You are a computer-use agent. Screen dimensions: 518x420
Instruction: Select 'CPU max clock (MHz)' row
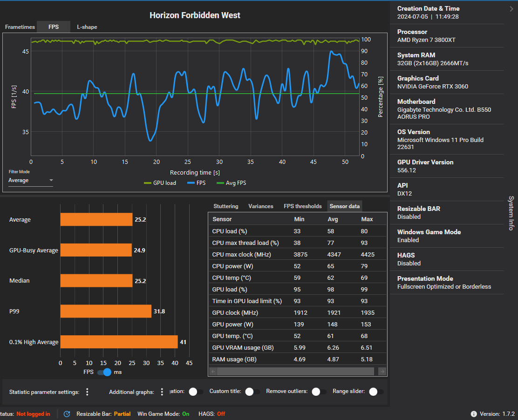point(297,254)
